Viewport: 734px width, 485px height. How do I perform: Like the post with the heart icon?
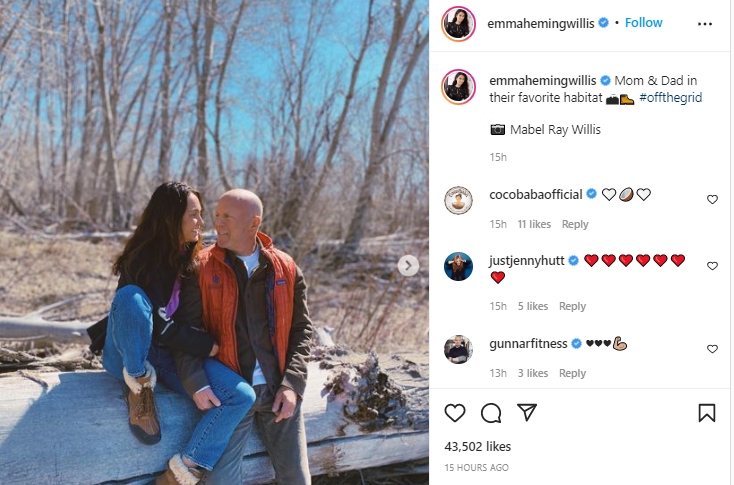[x=455, y=413]
